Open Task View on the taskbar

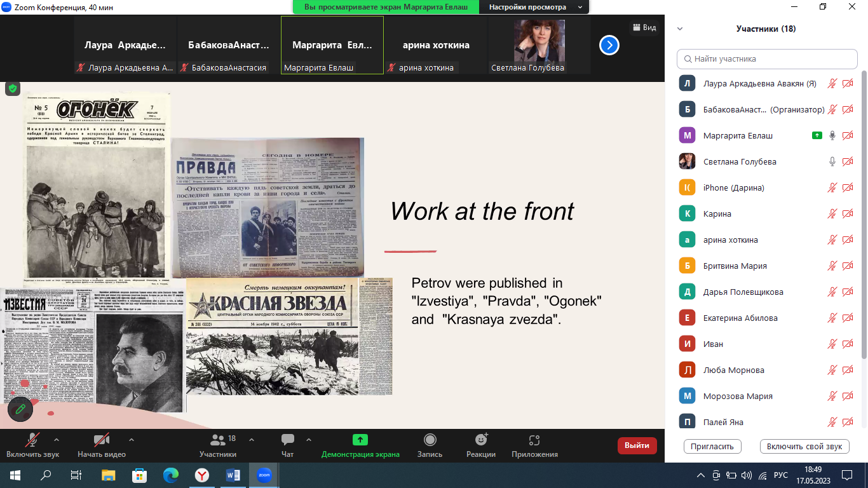point(76,475)
